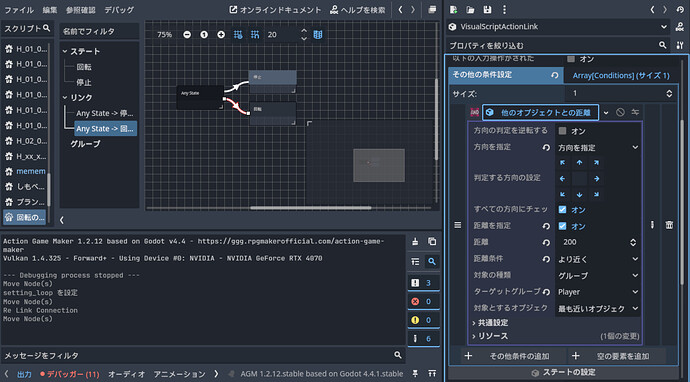Select 停止 state in tree

pyautogui.click(x=84, y=82)
